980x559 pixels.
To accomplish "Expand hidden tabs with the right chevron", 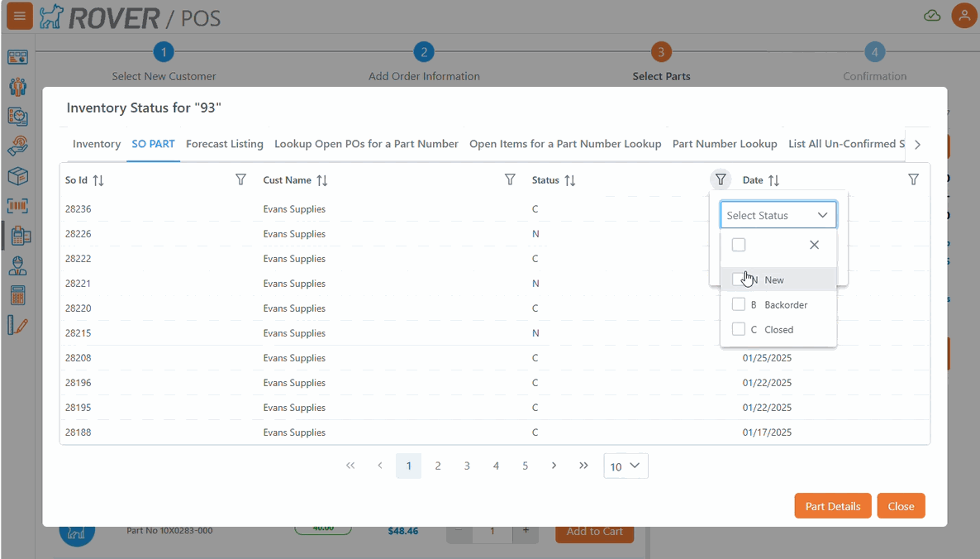I will (x=917, y=143).
